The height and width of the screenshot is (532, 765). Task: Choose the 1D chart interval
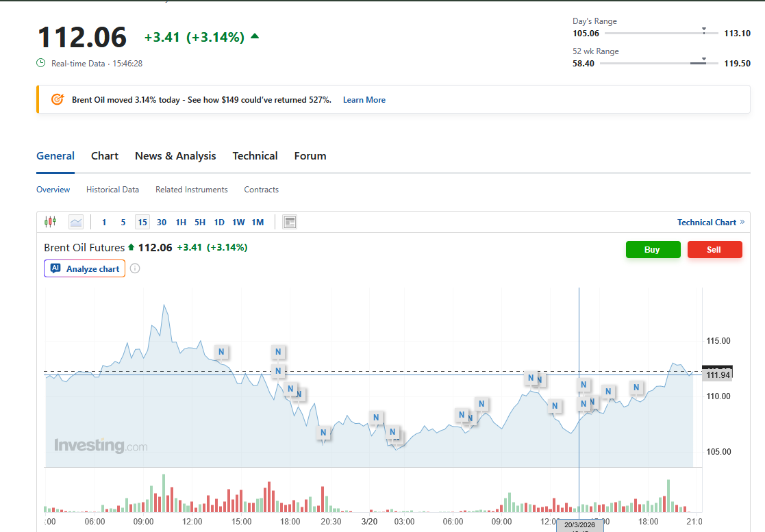pos(219,223)
